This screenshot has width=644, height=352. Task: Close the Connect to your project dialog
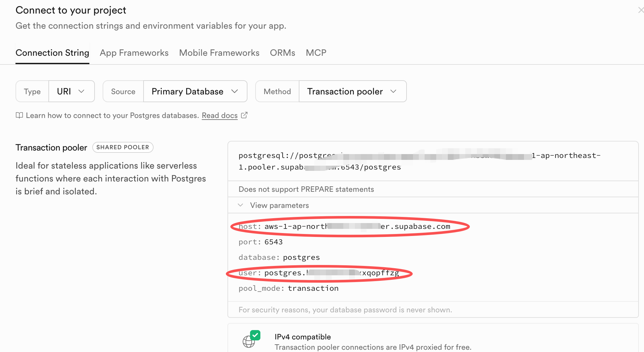[x=640, y=10]
